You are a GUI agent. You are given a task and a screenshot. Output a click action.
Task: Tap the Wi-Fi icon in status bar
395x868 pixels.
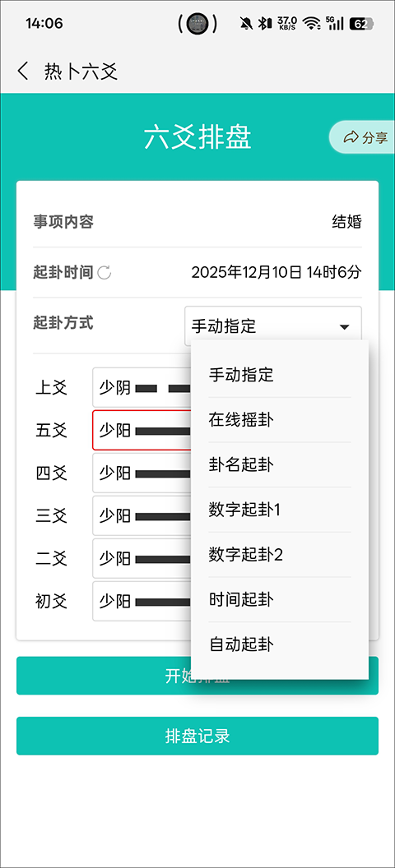pyautogui.click(x=312, y=23)
